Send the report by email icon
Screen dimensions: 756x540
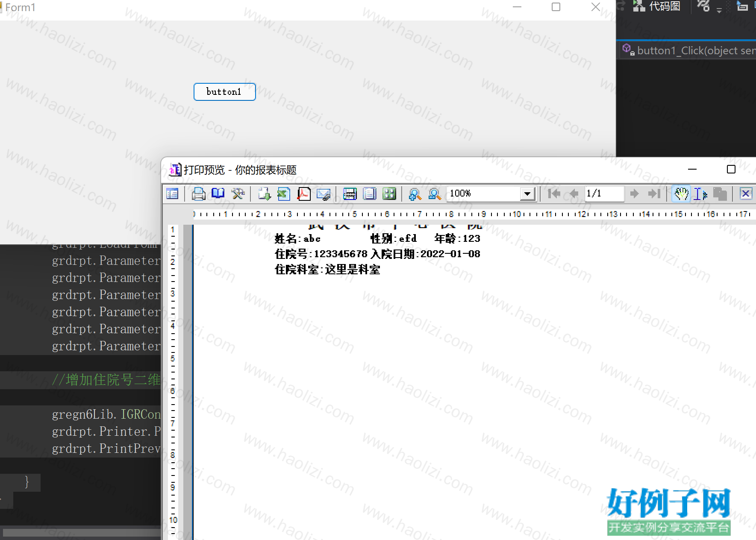tap(324, 194)
